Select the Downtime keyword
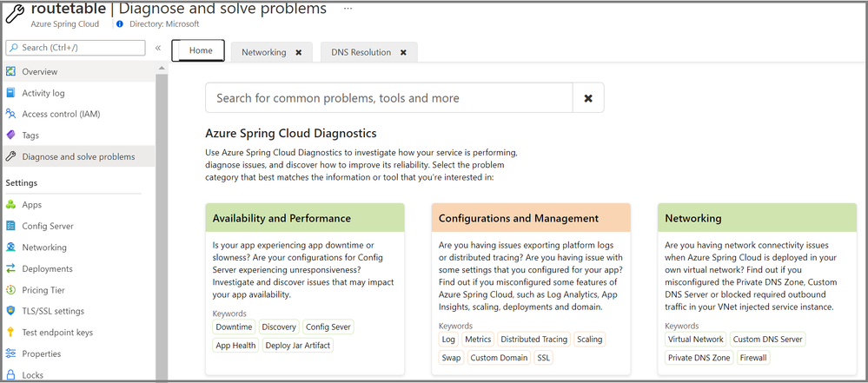This screenshot has height=383, width=868. pos(235,327)
